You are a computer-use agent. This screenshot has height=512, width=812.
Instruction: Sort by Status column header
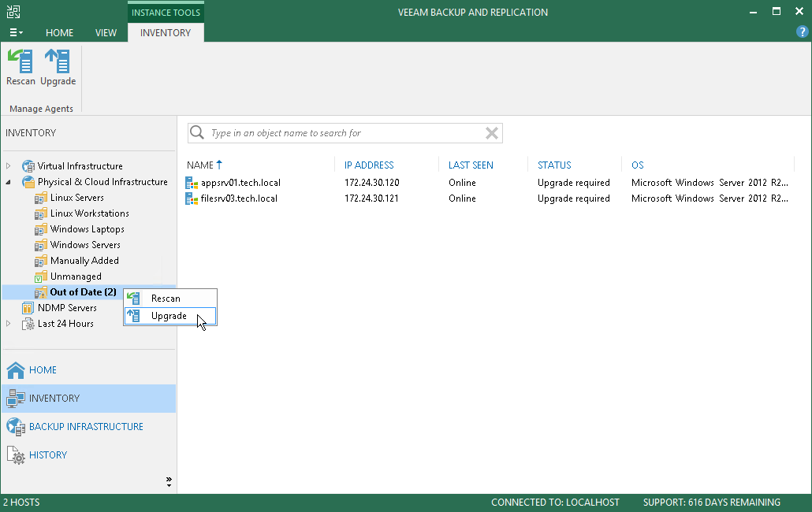click(554, 165)
